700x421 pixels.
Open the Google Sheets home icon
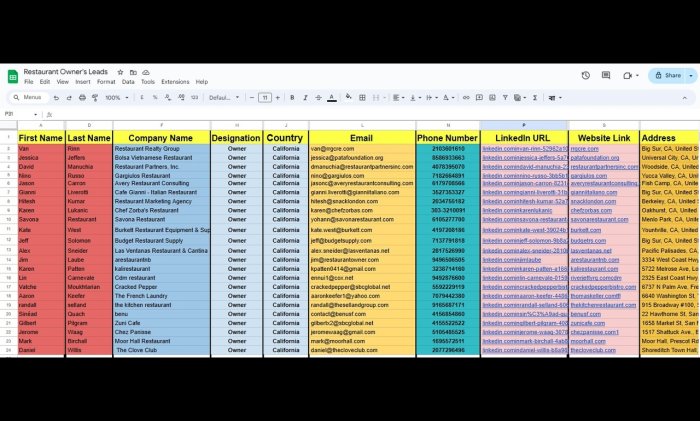point(12,76)
